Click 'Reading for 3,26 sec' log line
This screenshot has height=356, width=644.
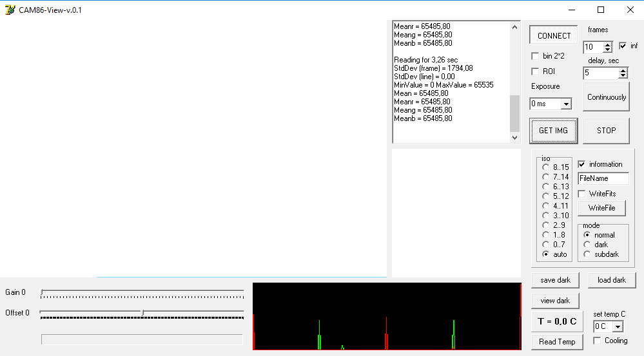click(425, 60)
